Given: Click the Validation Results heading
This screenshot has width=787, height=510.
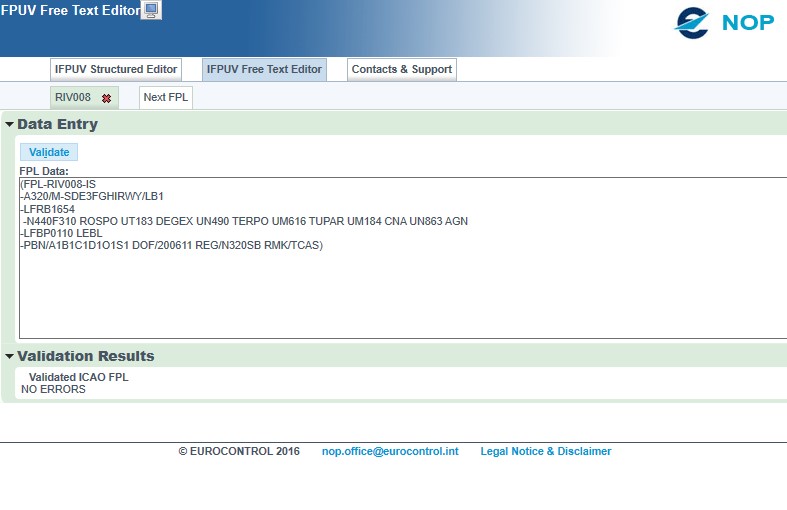Looking at the screenshot, I should click(x=86, y=356).
